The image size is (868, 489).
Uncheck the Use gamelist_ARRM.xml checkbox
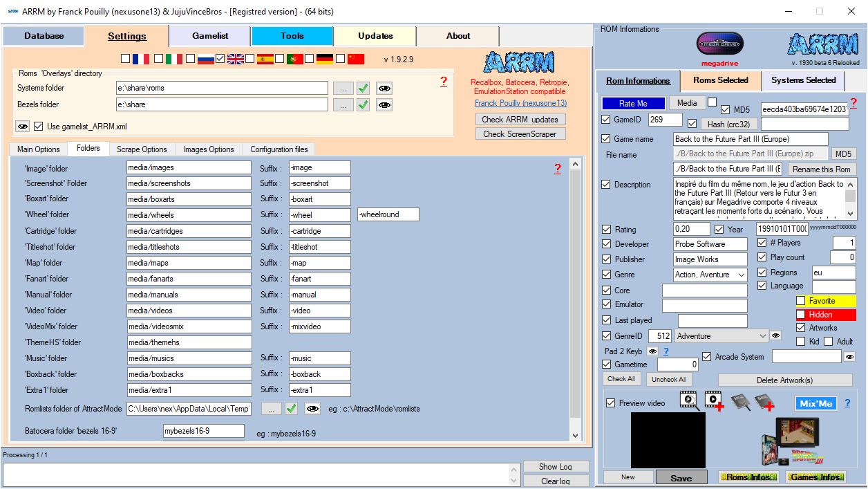coord(39,127)
